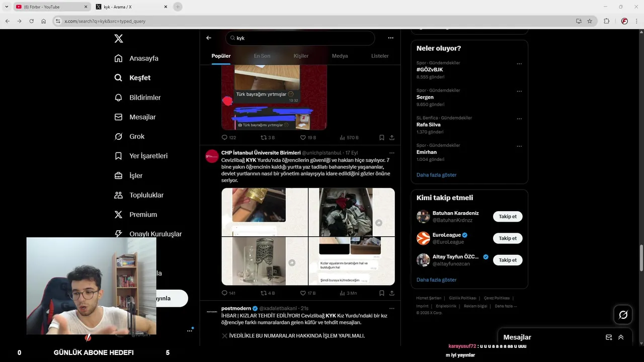Image resolution: width=644 pixels, height=362 pixels.
Task: Open X logo home icon in sidebar
Action: [x=118, y=39]
